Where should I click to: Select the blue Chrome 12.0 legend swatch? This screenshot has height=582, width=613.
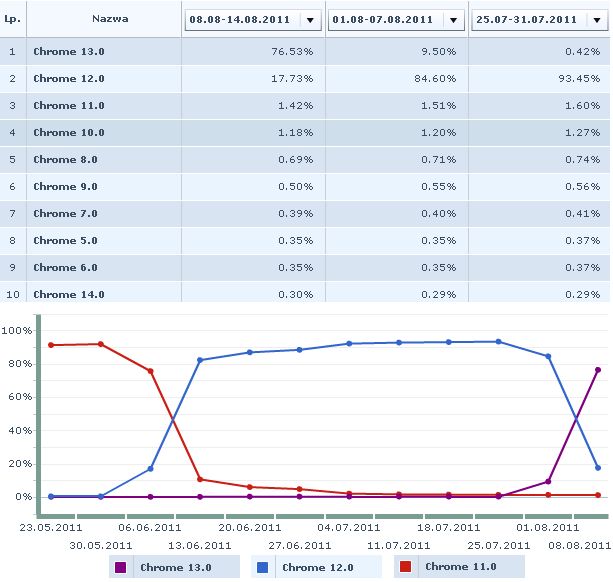(x=263, y=567)
